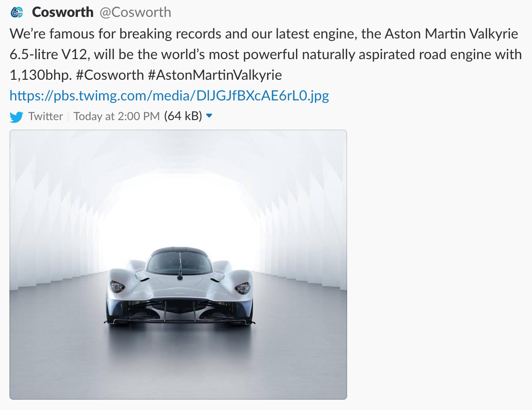The height and width of the screenshot is (411, 532).
Task: Click the car's right headlight in the image
Action: point(242,287)
